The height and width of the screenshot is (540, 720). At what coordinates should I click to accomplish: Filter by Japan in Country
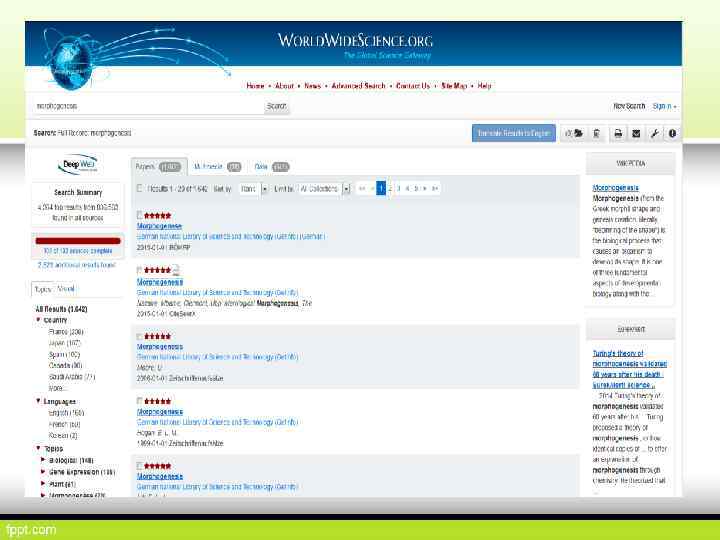pyautogui.click(x=64, y=343)
